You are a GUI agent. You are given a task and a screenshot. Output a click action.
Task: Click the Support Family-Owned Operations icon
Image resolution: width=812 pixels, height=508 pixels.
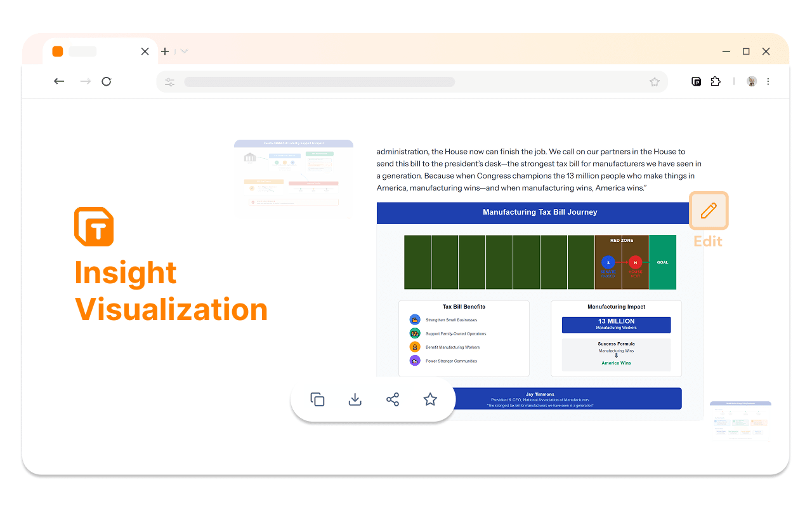point(415,333)
